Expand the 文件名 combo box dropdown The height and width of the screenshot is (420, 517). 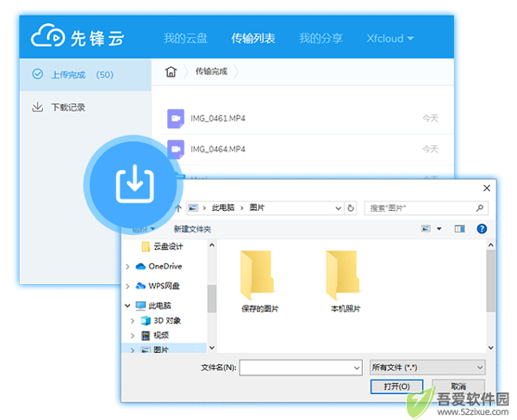coord(357,367)
